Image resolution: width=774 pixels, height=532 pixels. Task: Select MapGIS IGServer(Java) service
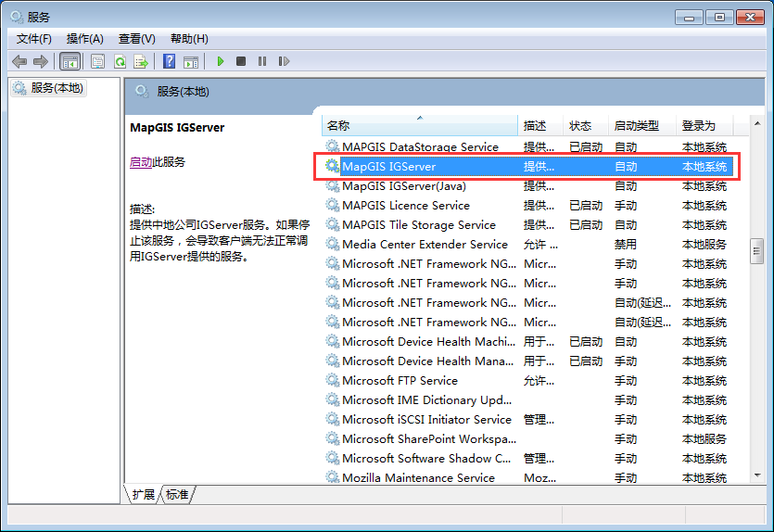527,186
